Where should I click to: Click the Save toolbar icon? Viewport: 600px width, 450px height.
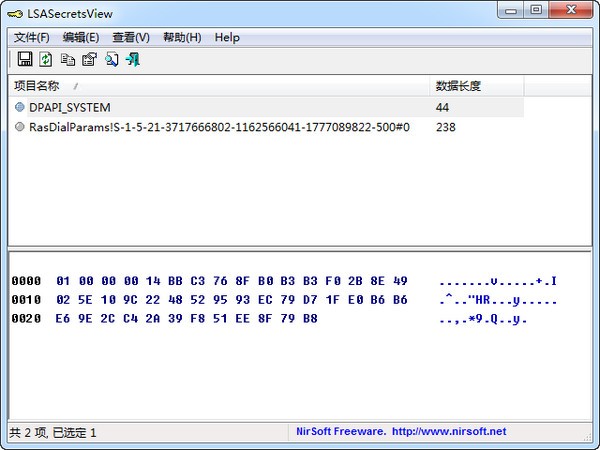coord(25,60)
